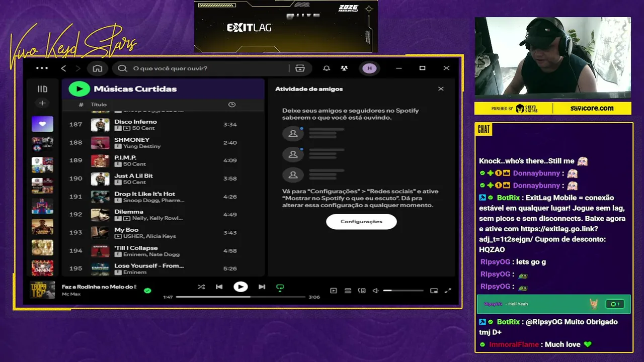The image size is (644, 362).
Task: Open the second sidebar playlist thumbnail
Action: coord(42,144)
